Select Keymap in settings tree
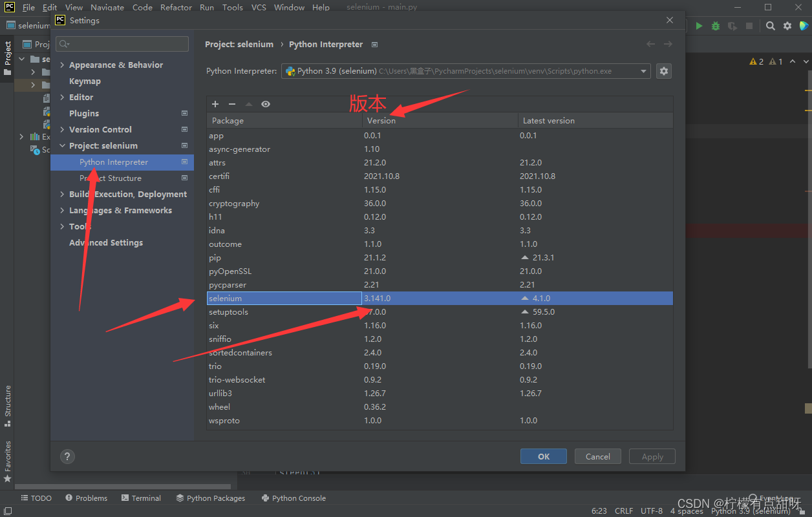 [x=85, y=81]
